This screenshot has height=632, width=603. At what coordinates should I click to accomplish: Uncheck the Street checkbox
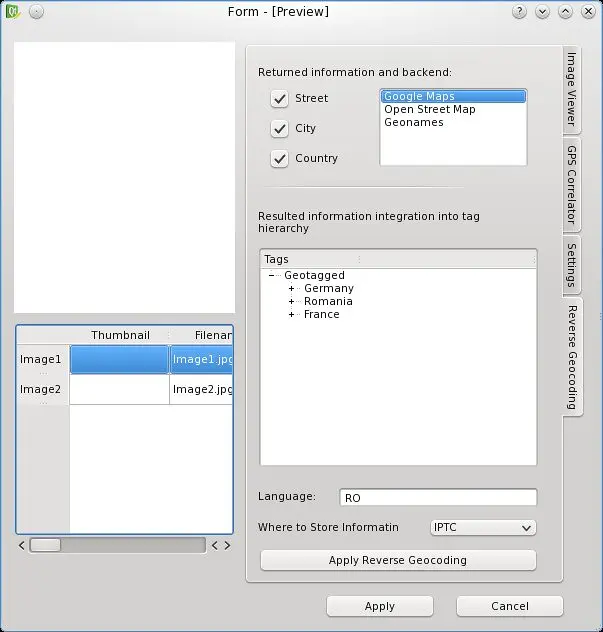pos(279,98)
